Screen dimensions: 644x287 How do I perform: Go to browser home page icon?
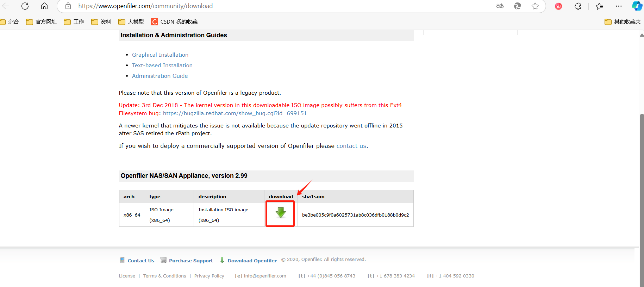[44, 6]
